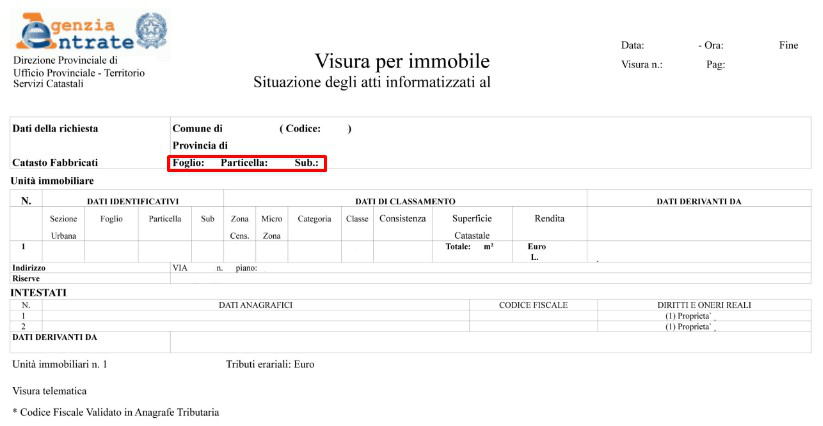This screenshot has width=823, height=426.
Task: Click the 'piano:' label in address row
Action: tap(246, 268)
